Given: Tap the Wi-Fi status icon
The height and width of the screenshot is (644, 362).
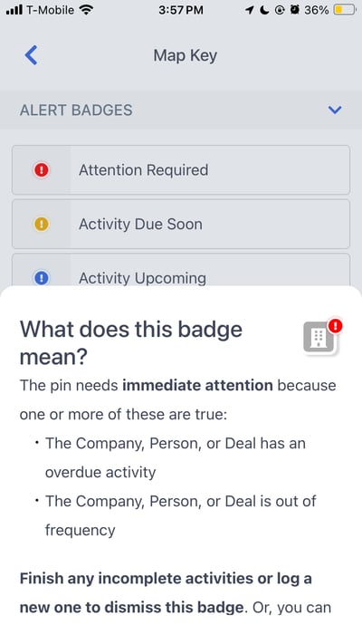Looking at the screenshot, I should [86, 9].
